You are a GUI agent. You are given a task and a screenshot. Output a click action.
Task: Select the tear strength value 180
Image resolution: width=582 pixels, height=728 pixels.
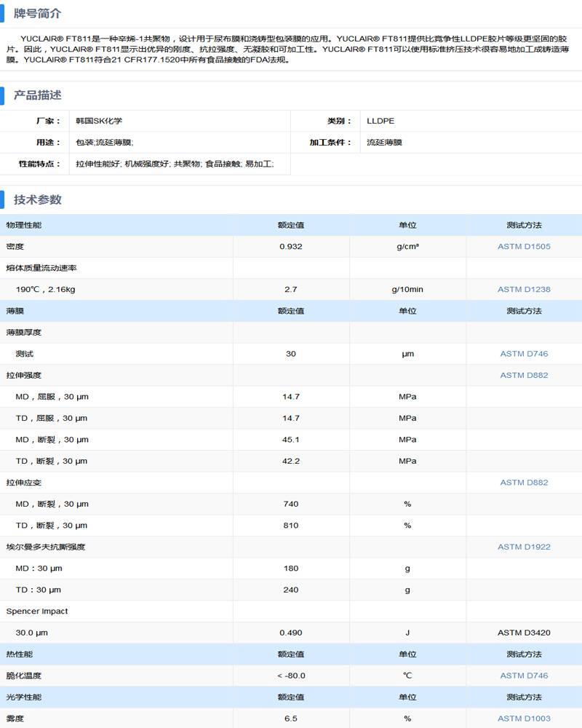[x=291, y=569]
